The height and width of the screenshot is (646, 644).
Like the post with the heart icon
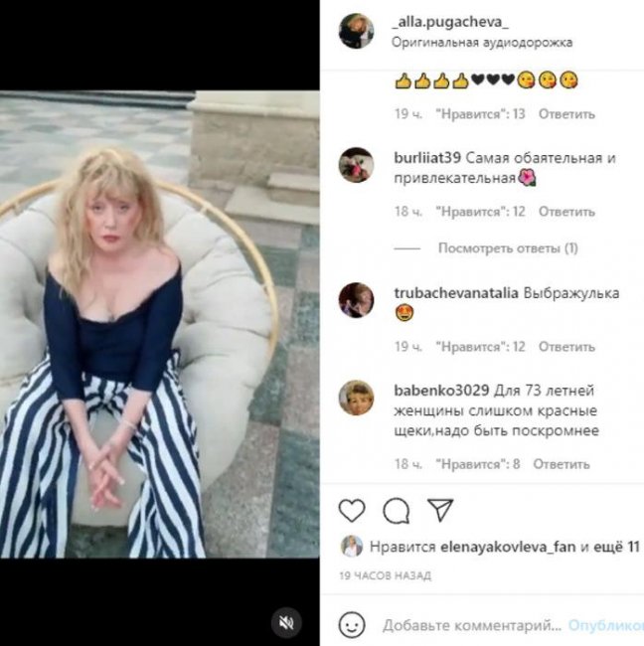[352, 510]
